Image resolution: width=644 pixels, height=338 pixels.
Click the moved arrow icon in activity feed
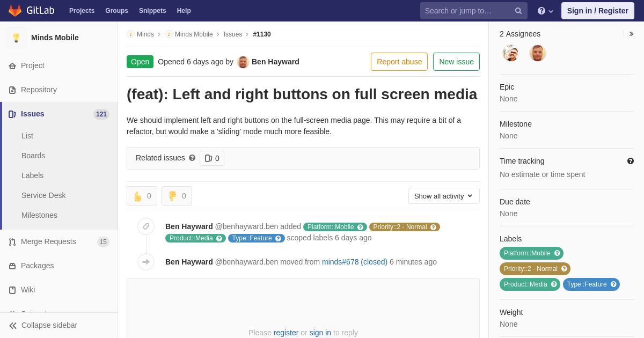point(146,262)
